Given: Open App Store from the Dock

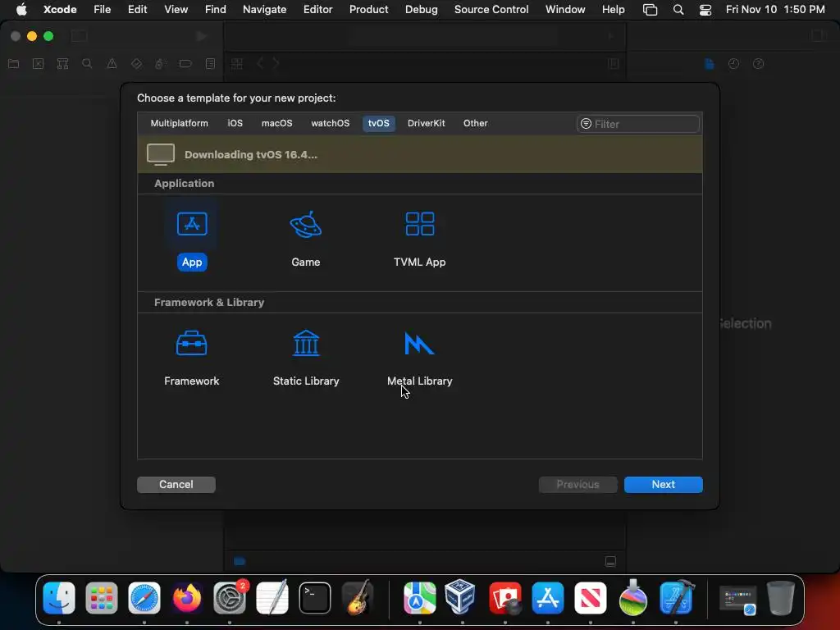Looking at the screenshot, I should (x=547, y=597).
